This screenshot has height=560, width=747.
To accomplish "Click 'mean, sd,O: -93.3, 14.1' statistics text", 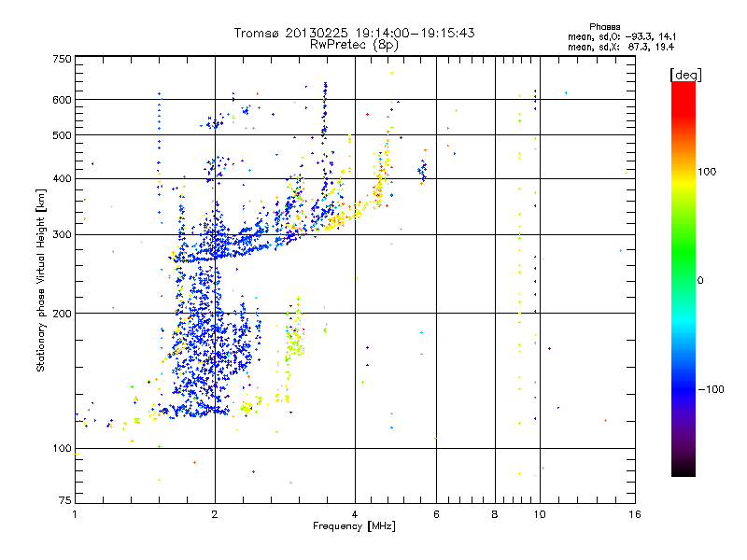I will (x=622, y=36).
